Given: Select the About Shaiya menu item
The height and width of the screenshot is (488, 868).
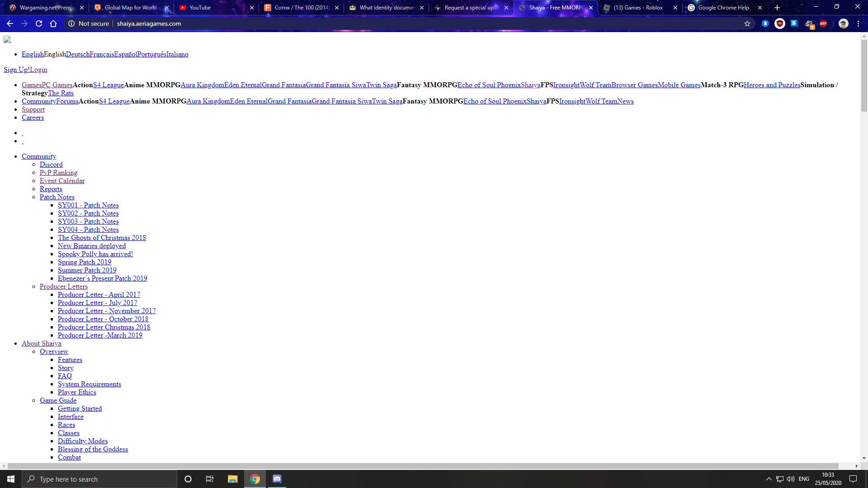Looking at the screenshot, I should 41,343.
